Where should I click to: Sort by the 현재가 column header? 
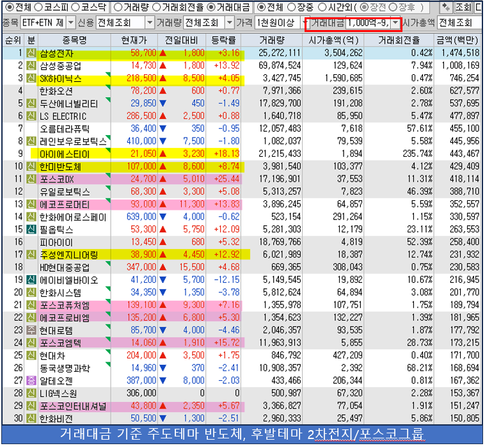point(134,40)
